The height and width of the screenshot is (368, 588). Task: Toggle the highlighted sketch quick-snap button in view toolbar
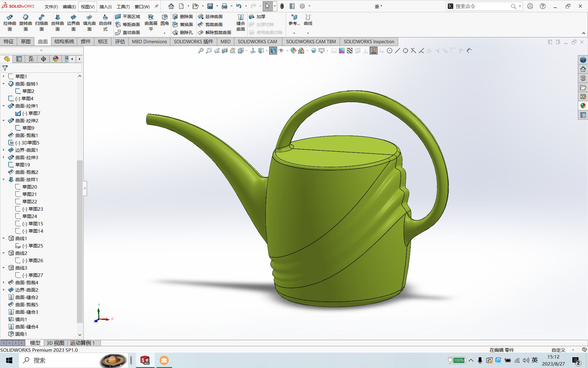tap(374, 51)
